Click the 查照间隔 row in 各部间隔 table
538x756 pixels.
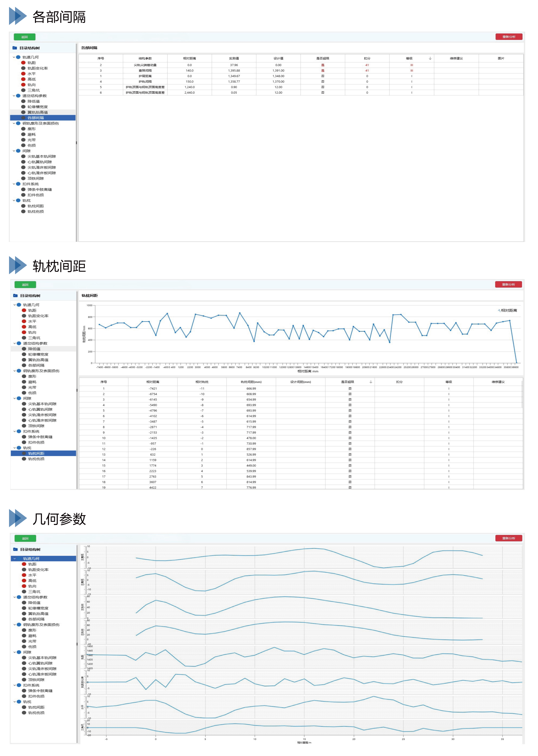pos(145,71)
